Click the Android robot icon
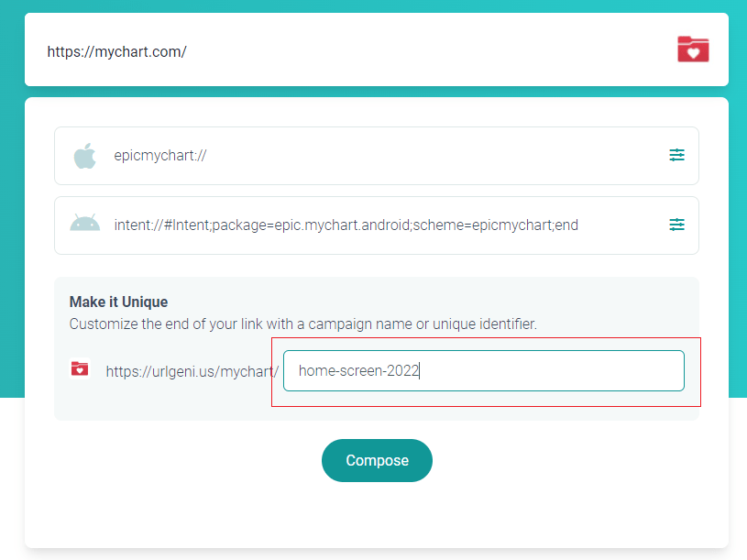 [x=85, y=223]
